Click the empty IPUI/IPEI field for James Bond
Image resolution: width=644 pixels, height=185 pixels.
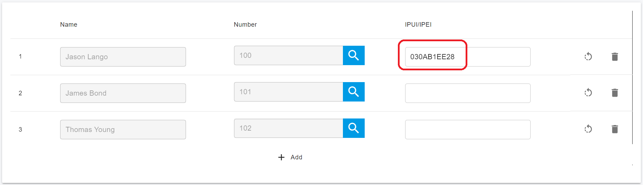click(467, 93)
